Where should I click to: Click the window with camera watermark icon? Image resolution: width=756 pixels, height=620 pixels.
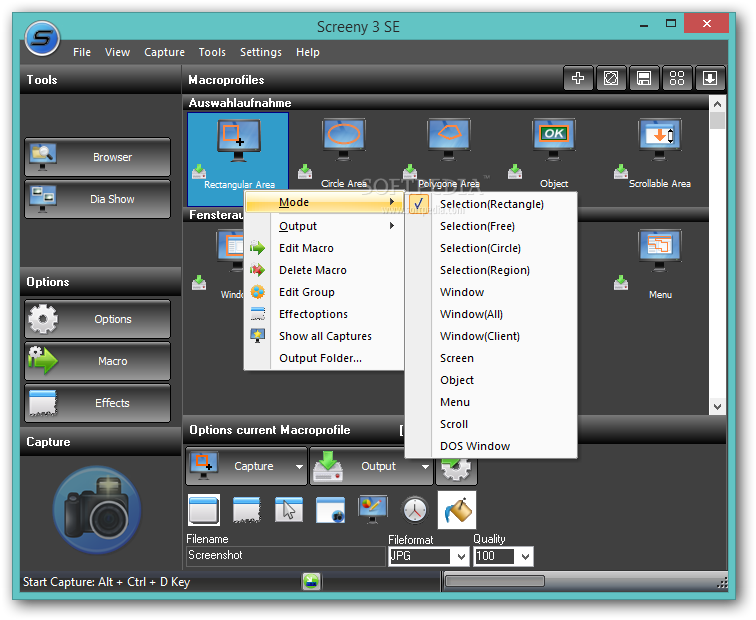point(330,510)
